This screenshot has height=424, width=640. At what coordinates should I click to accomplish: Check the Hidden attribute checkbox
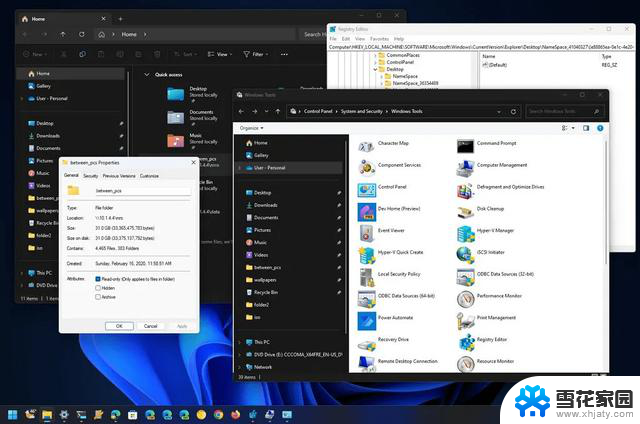[98, 288]
